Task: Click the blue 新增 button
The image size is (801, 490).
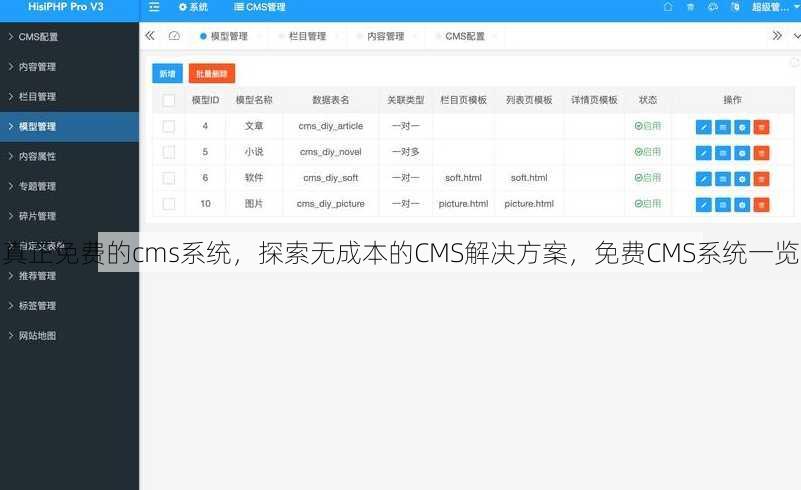Action: coord(168,74)
